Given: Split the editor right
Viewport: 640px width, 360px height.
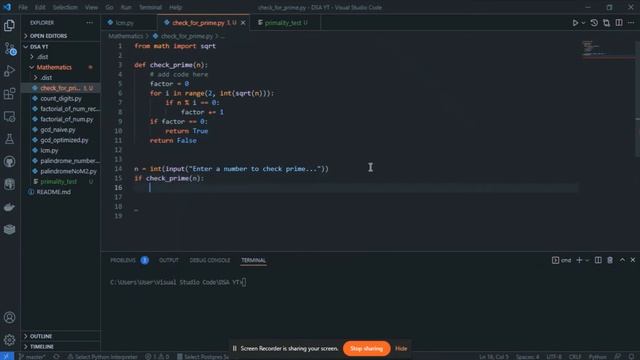Looking at the screenshot, I should (x=619, y=23).
